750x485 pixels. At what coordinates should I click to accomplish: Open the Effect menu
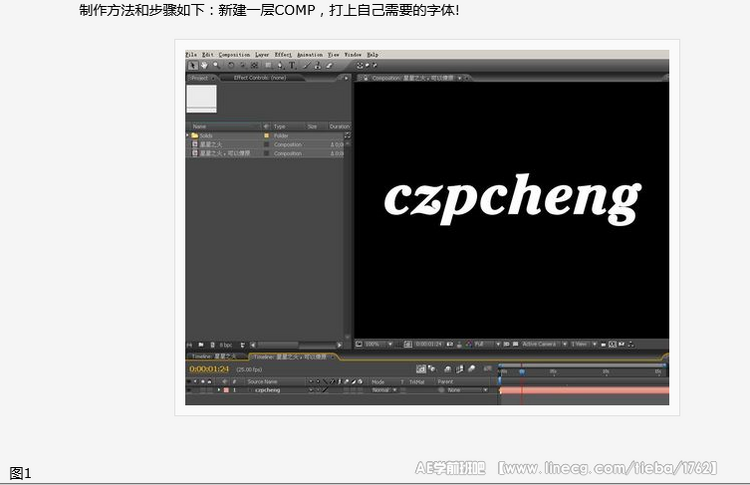point(283,55)
